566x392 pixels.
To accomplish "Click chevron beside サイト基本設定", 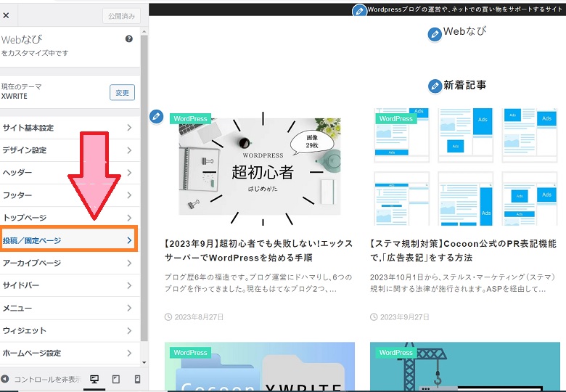I will pyautogui.click(x=129, y=128).
